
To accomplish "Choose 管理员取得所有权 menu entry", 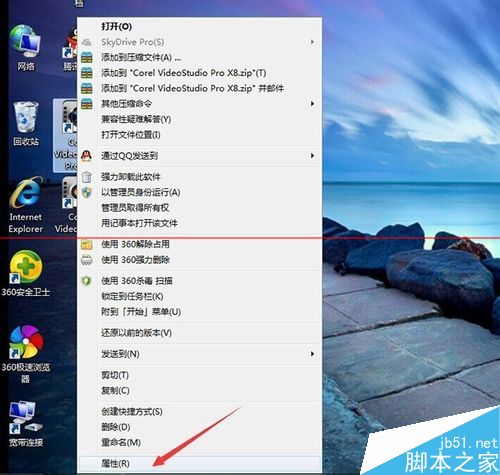I will coord(200,208).
